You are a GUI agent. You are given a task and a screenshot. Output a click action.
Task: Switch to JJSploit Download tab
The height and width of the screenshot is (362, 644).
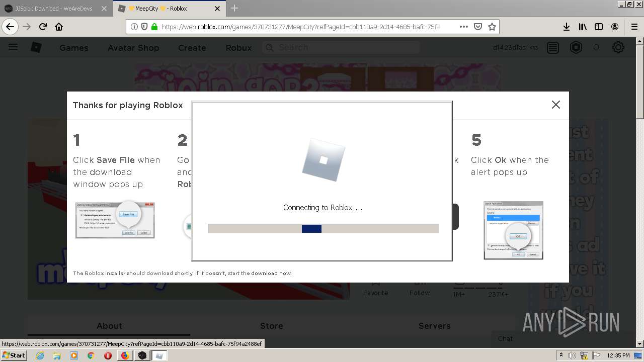56,8
